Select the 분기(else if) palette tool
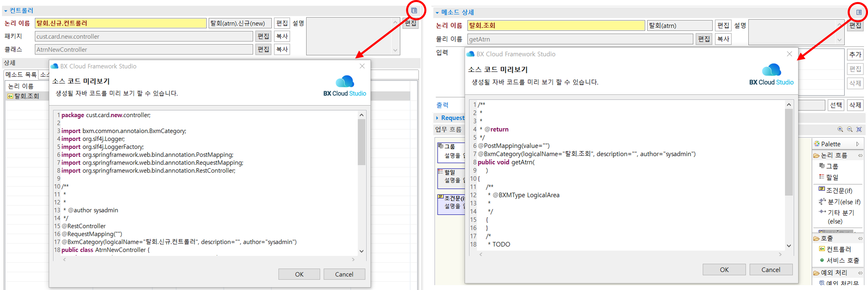Screen dimensions: 868x290 [840, 202]
